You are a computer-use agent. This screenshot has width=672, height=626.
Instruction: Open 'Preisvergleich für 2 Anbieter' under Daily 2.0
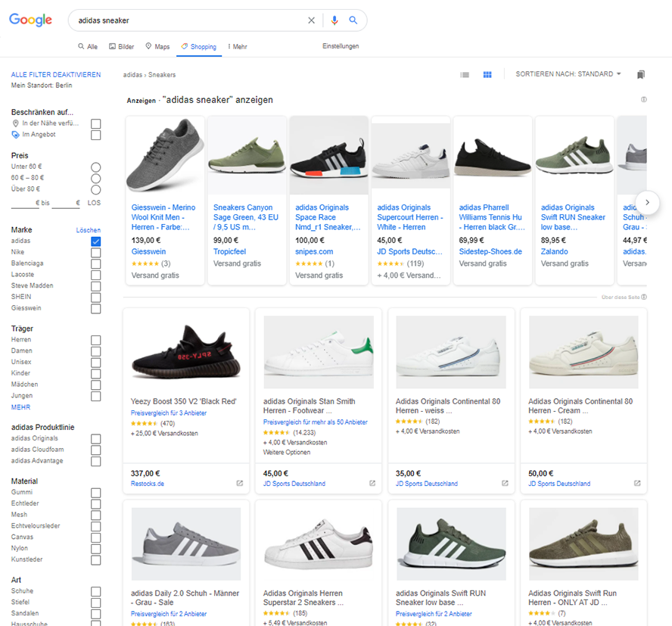pos(169,614)
